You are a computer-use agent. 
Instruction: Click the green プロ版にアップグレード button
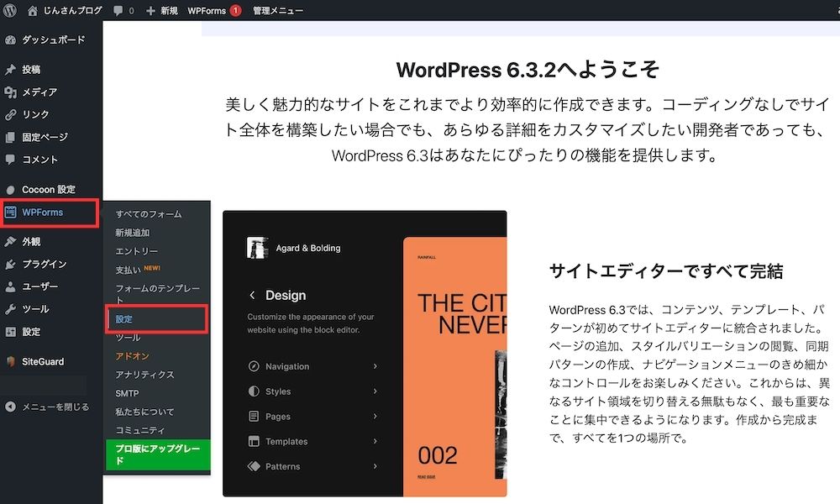pyautogui.click(x=158, y=454)
